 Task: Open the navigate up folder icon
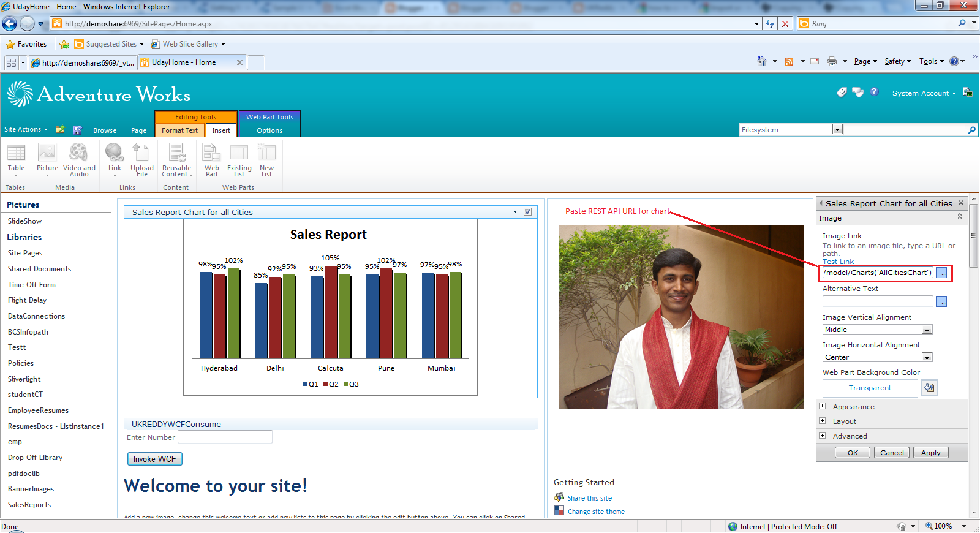(x=60, y=129)
